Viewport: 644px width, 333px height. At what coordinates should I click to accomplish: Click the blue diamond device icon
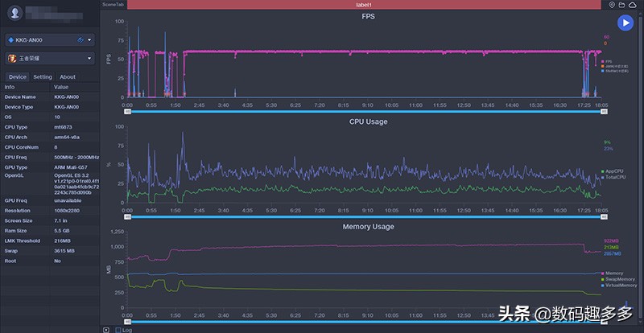coord(11,40)
